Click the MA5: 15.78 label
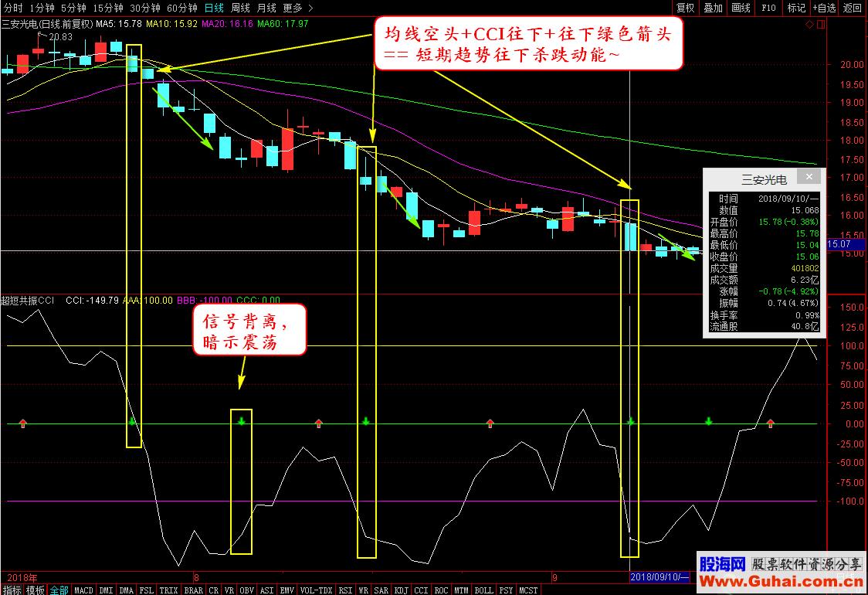Screen dimensions: 868x595 pos(119,24)
